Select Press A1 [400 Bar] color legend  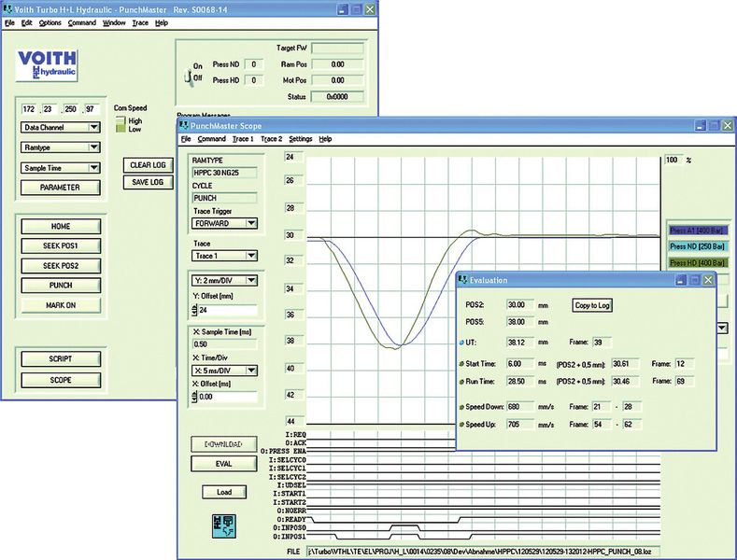click(698, 231)
